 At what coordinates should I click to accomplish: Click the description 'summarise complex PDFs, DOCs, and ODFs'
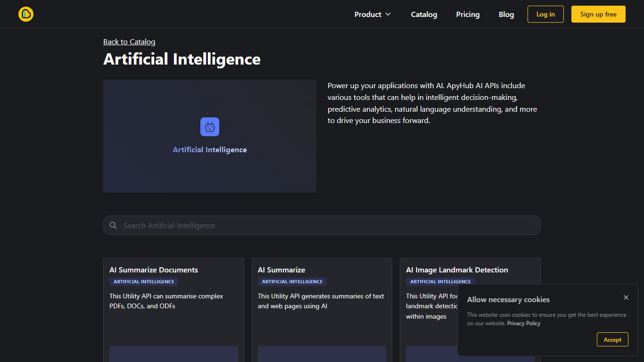[x=166, y=301]
